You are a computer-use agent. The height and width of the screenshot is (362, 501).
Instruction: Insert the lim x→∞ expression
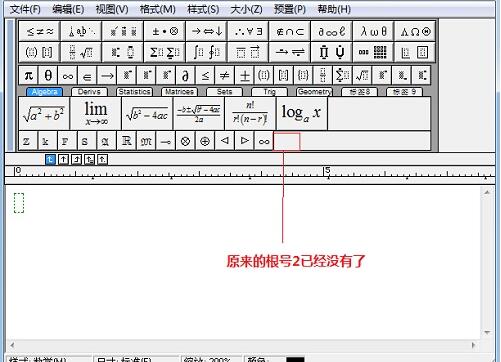point(96,114)
